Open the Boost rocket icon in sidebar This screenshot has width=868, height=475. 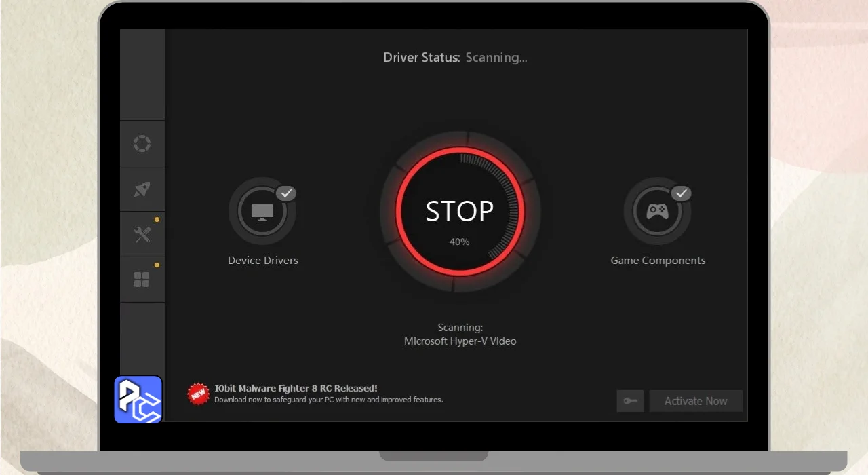click(x=142, y=189)
